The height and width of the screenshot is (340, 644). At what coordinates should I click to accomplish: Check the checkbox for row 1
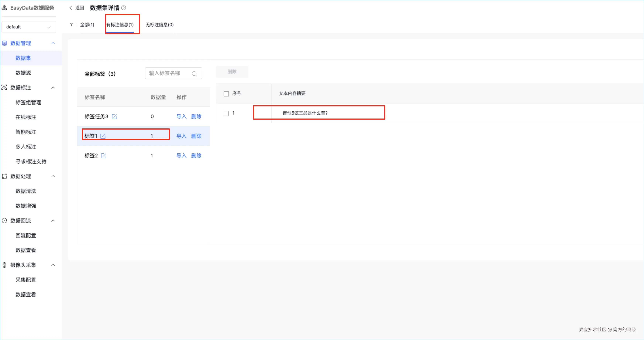coord(226,113)
